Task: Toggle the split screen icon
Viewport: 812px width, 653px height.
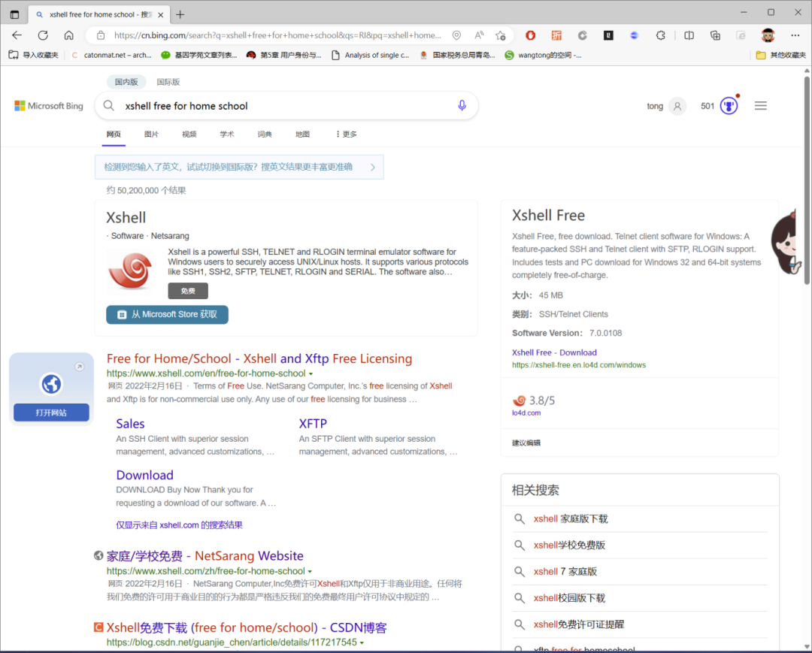Action: [689, 35]
